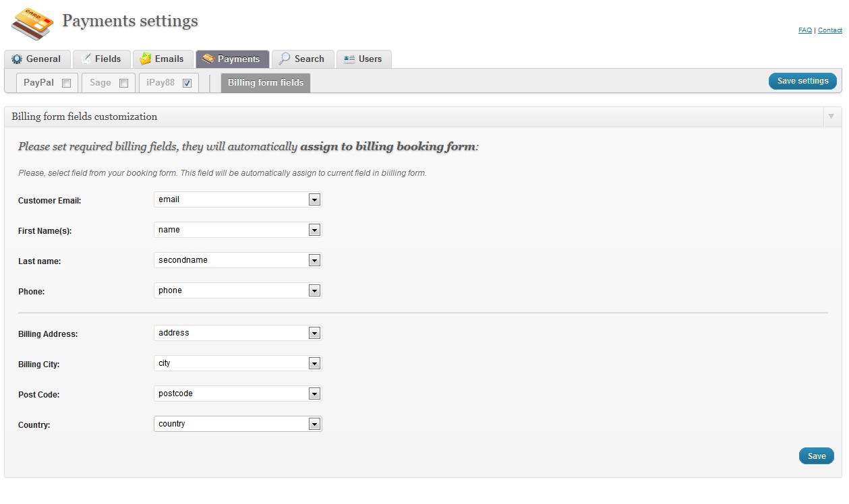
Task: Click the Users tab ID card icon
Action: click(x=349, y=59)
